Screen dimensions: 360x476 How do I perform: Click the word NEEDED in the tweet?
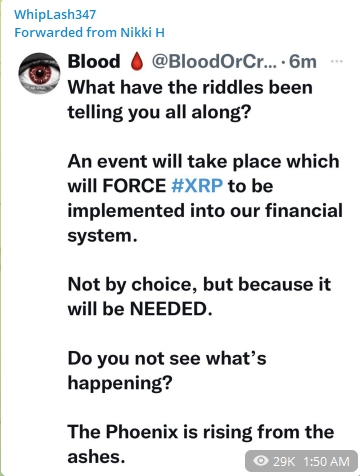(x=171, y=309)
